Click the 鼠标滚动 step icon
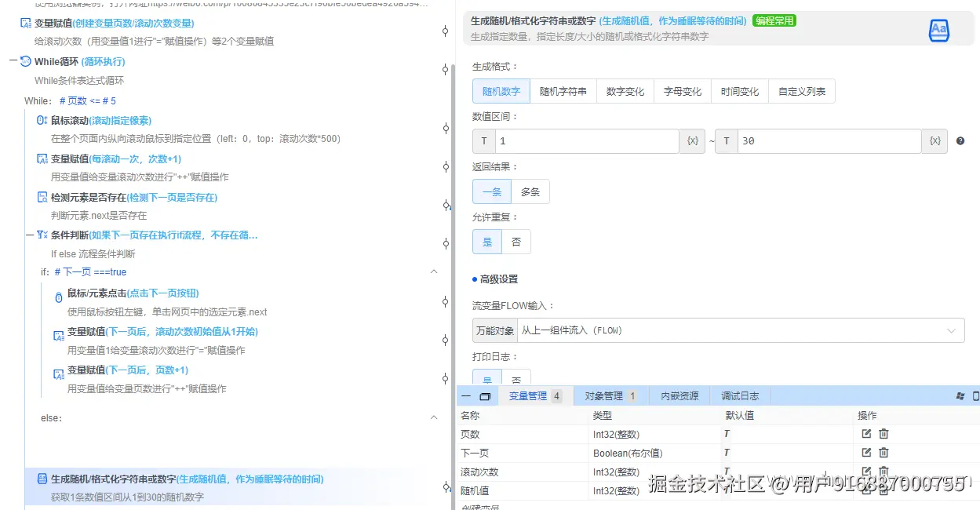 42,120
